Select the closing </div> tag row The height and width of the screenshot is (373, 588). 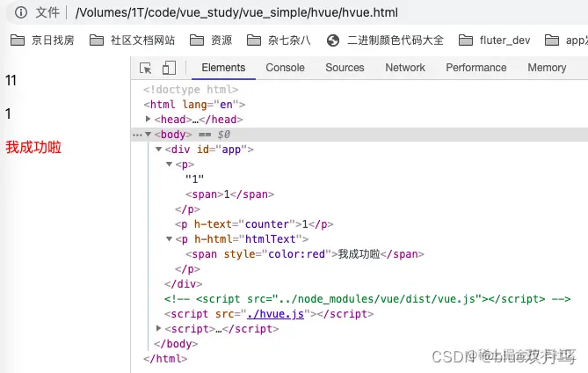[184, 283]
